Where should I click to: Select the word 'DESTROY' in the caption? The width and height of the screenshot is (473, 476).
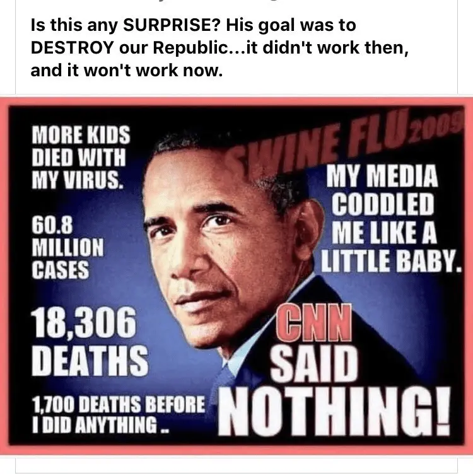(73, 48)
